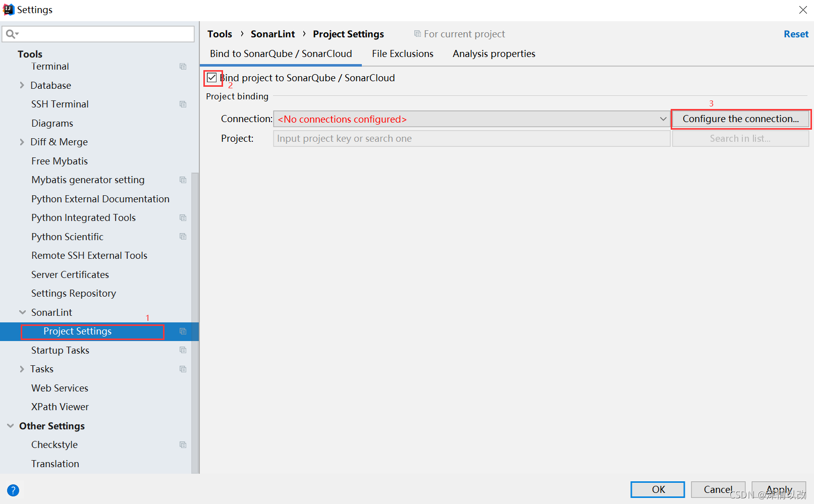Select Settings Repository item
The image size is (814, 504).
click(74, 294)
